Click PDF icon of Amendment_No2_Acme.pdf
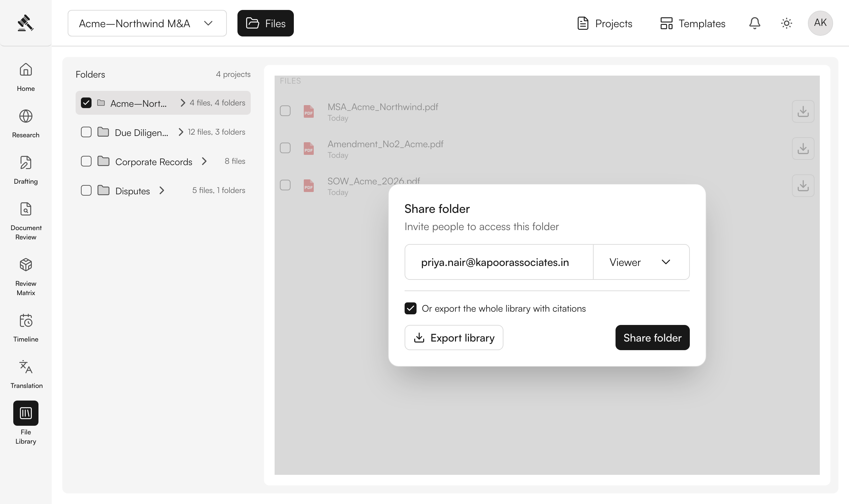Screen dimensions: 849x504 [309, 149]
